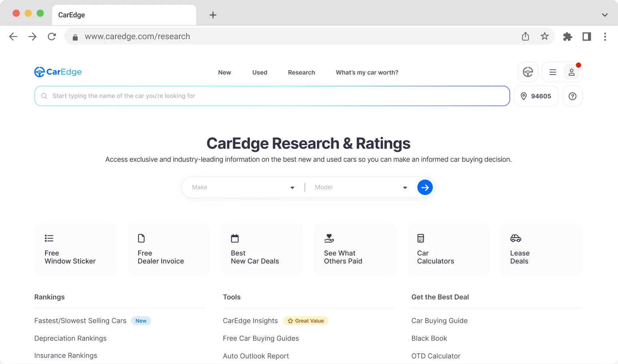
Task: Open the browser extensions puzzle icon
Action: tap(567, 37)
